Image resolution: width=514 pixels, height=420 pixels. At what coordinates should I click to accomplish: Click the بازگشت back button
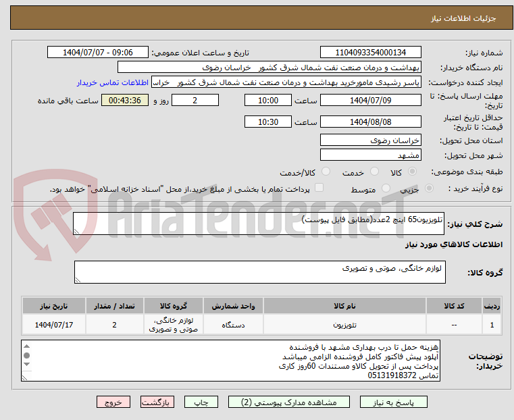157,402
